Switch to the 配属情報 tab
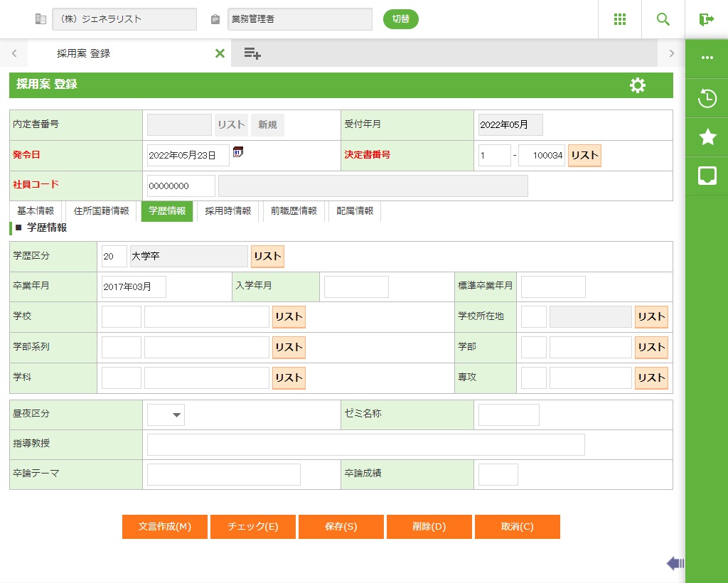Screen dimensions: 728x583 (355, 211)
